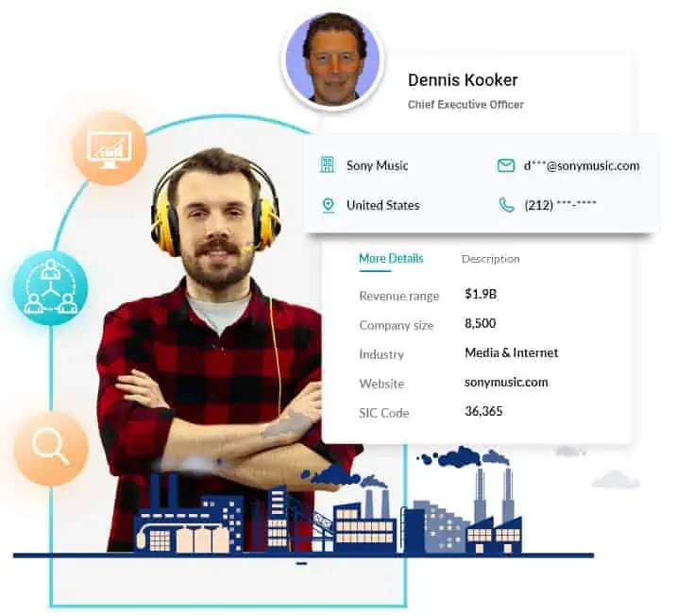Click the $1.9B revenue value
The width and height of the screenshot is (677, 616).
point(481,294)
